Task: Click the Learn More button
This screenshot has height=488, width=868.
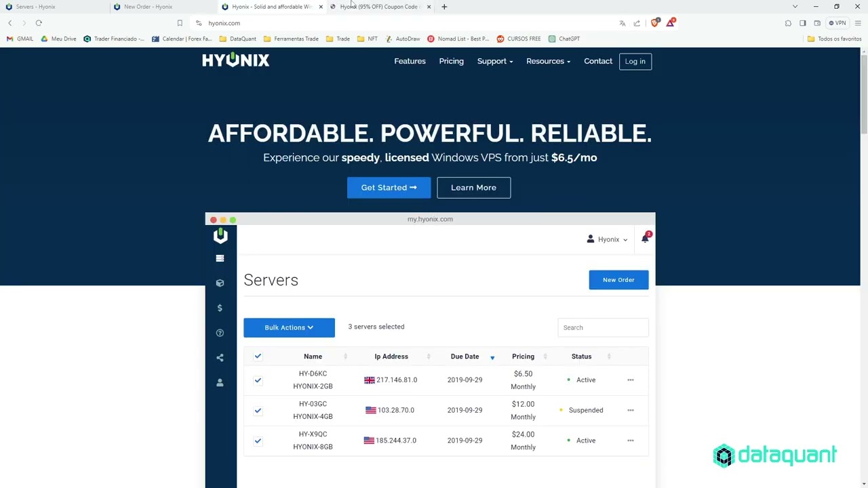Action: pyautogui.click(x=473, y=188)
